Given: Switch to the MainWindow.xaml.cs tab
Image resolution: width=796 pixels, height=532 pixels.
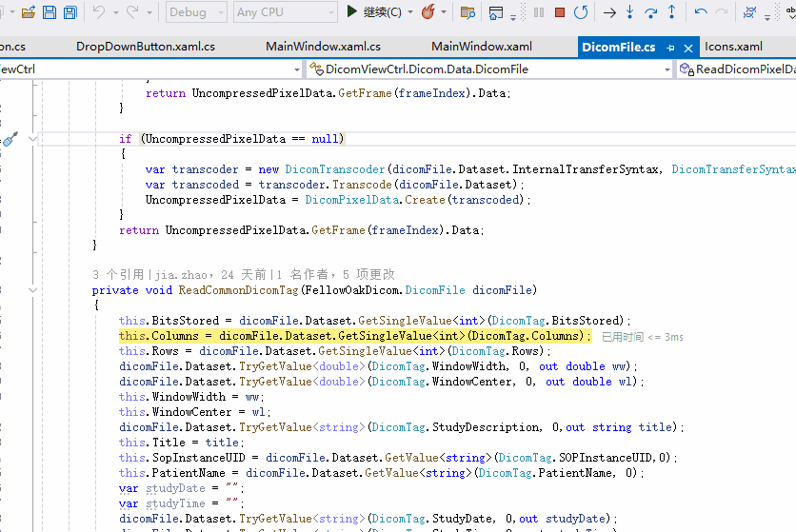Looking at the screenshot, I should point(323,47).
